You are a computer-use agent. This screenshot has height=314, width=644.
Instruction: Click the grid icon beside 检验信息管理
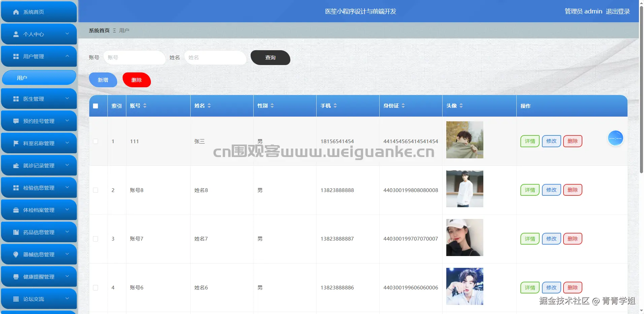click(x=16, y=188)
